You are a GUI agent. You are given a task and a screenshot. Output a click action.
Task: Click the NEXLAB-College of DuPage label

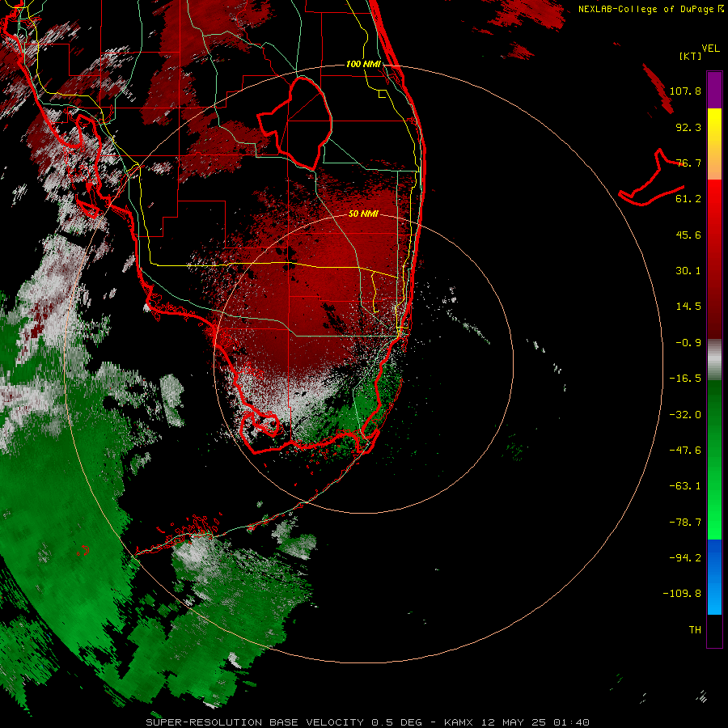(651, 9)
